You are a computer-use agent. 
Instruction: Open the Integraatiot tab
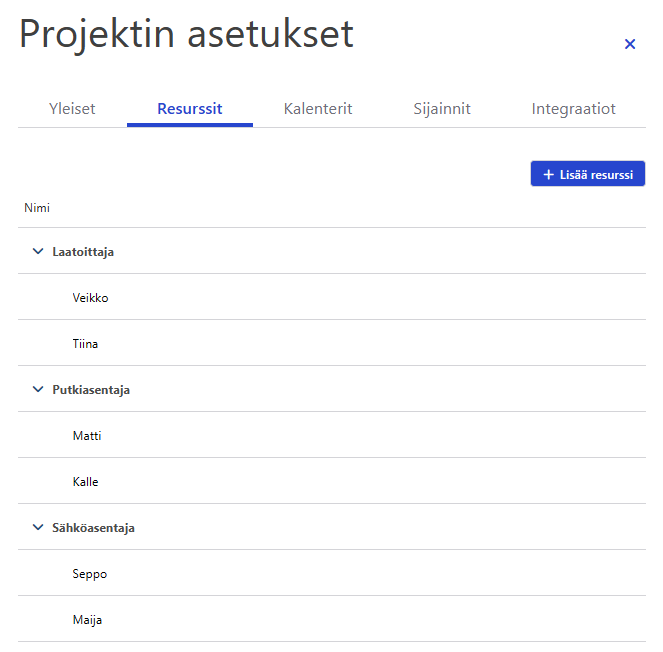[x=574, y=109]
